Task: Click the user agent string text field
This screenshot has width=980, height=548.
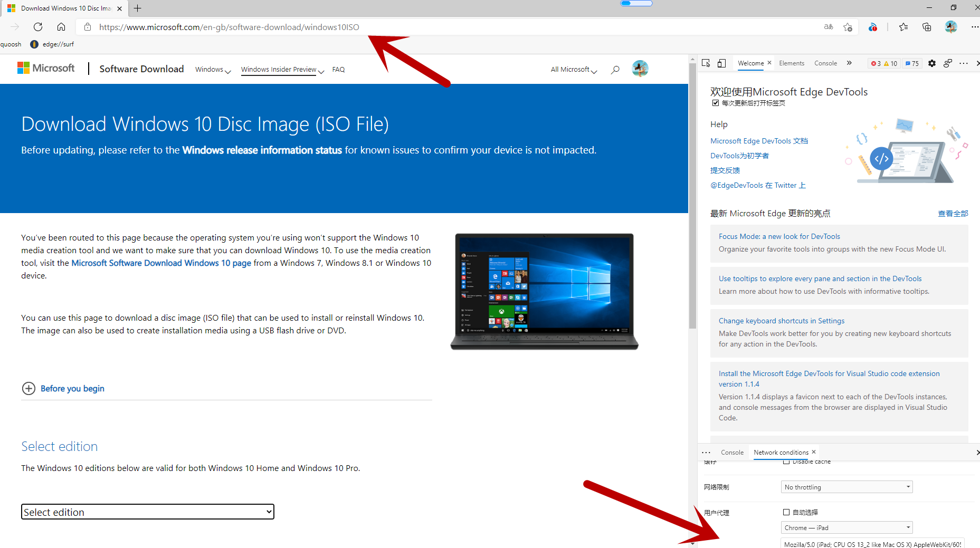Action: coord(872,543)
